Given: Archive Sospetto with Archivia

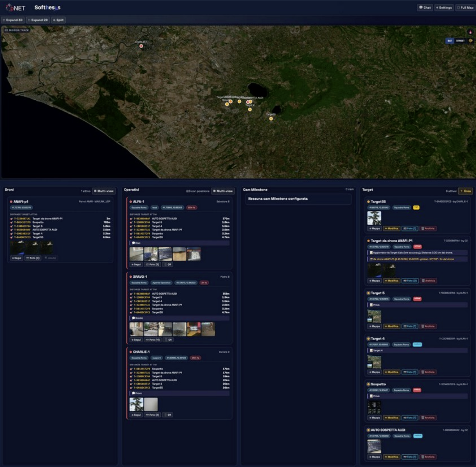Looking at the screenshot, I should point(428,418).
